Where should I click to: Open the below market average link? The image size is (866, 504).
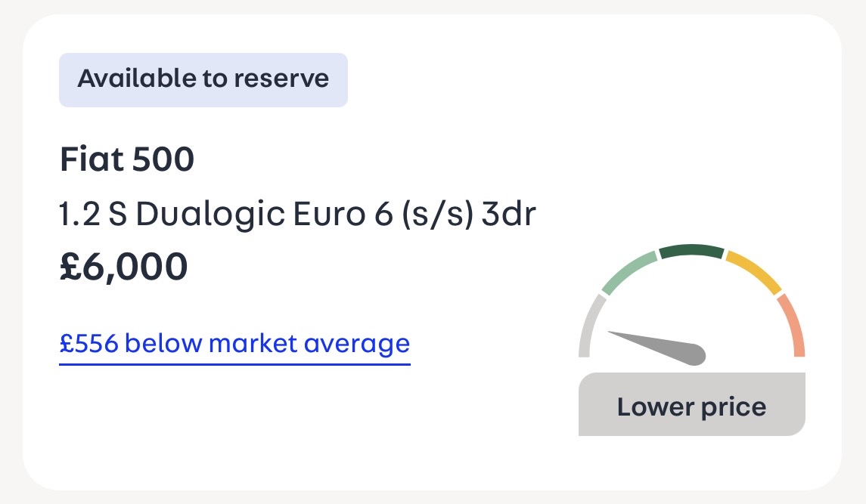234,343
